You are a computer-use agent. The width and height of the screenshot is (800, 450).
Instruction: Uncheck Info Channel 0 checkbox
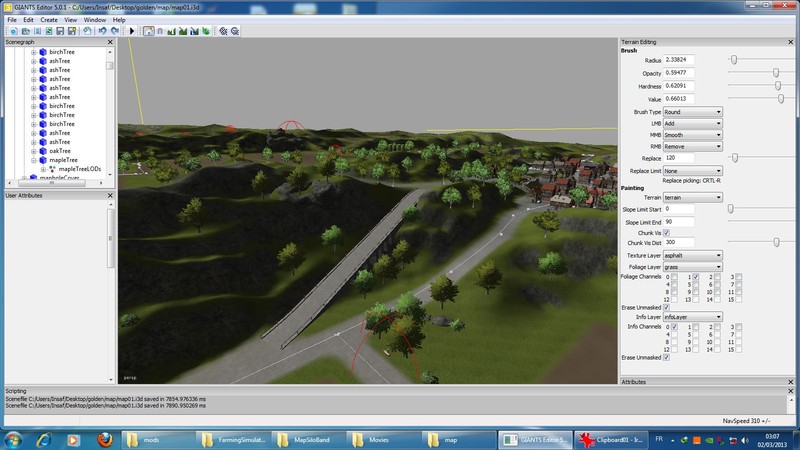click(674, 327)
